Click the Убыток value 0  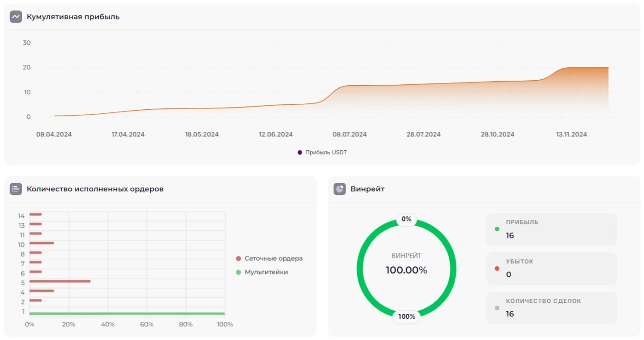[x=509, y=275]
